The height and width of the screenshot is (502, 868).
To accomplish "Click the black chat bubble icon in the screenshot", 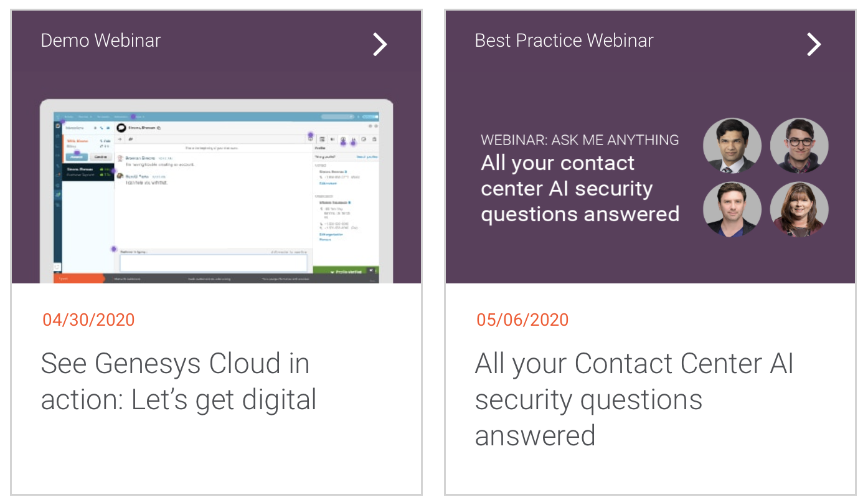I will click(x=121, y=127).
